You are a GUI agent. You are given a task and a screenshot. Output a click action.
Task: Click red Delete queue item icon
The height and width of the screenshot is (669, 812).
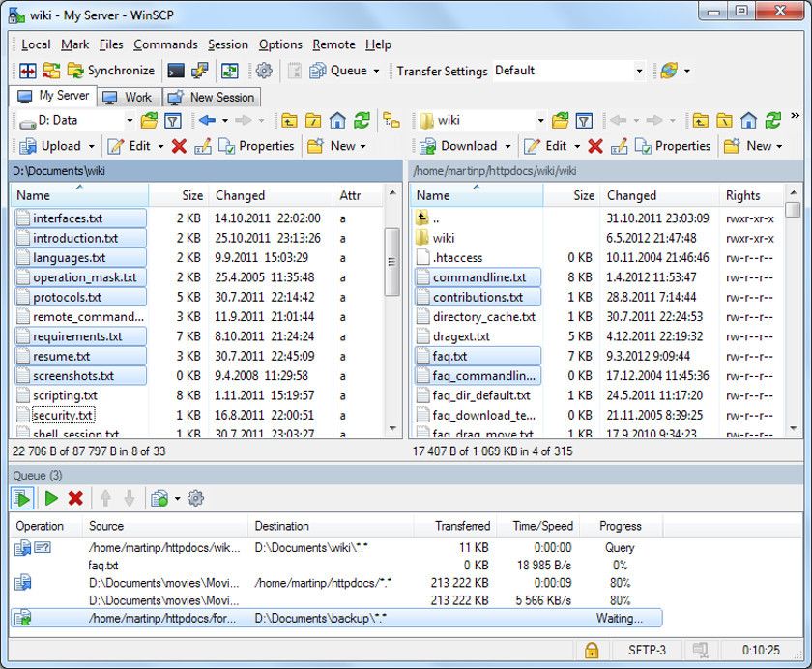coord(75,499)
